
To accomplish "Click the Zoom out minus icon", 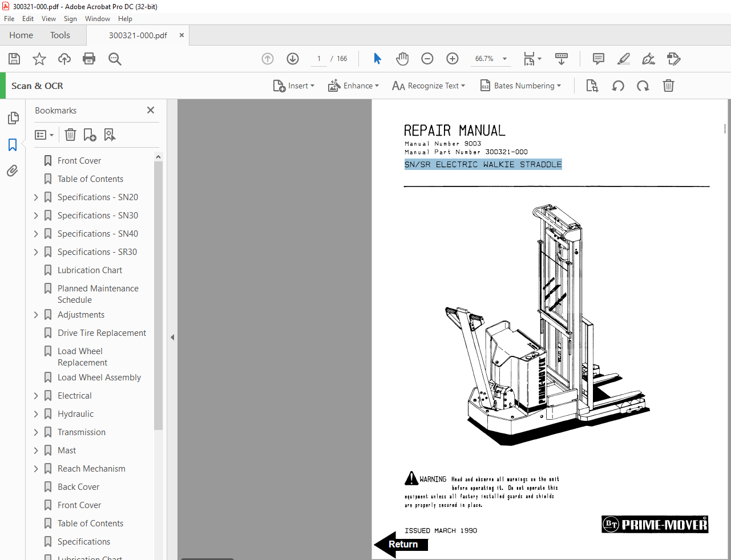I will coord(427,59).
